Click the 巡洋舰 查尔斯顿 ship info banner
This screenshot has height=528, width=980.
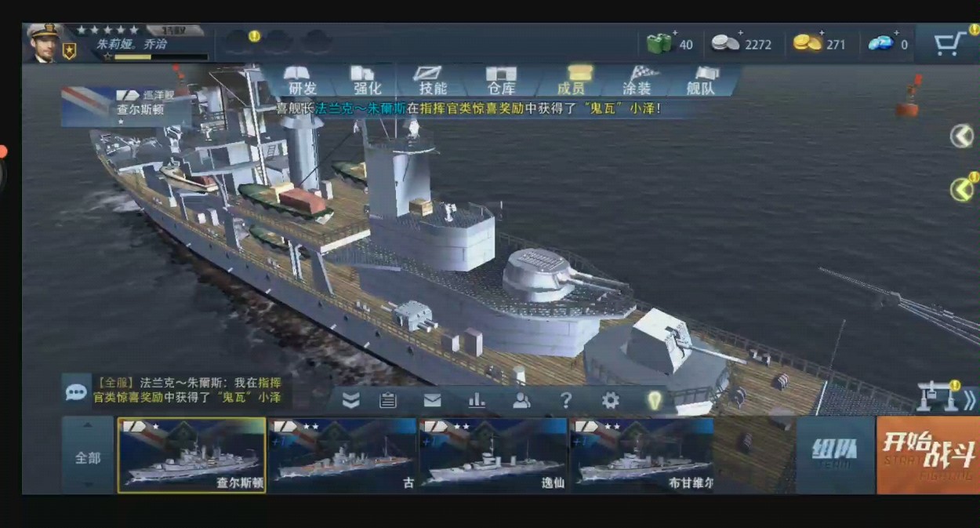tap(127, 105)
